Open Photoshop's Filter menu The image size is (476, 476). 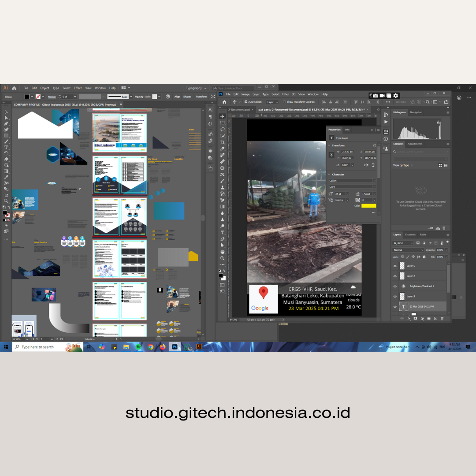pyautogui.click(x=285, y=94)
